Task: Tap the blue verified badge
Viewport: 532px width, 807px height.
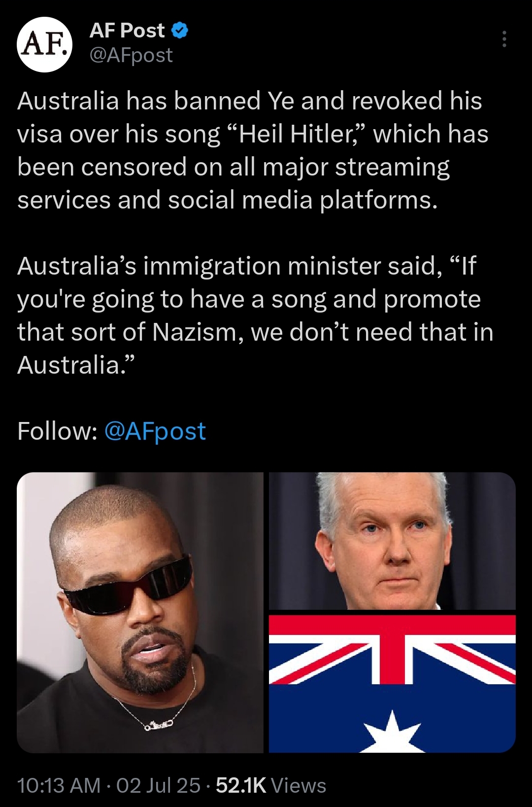Action: 180,31
